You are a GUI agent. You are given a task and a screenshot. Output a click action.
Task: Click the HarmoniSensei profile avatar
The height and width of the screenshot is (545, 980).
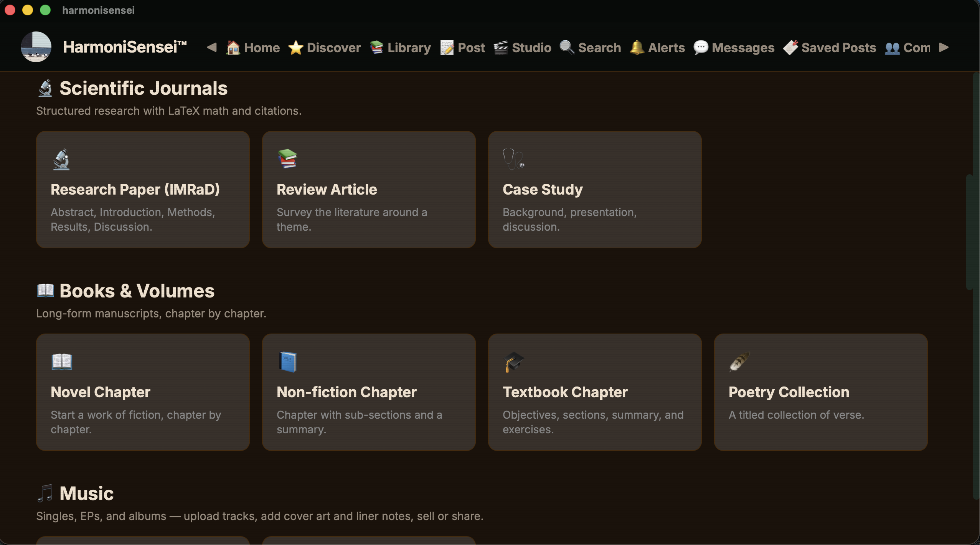[36, 47]
